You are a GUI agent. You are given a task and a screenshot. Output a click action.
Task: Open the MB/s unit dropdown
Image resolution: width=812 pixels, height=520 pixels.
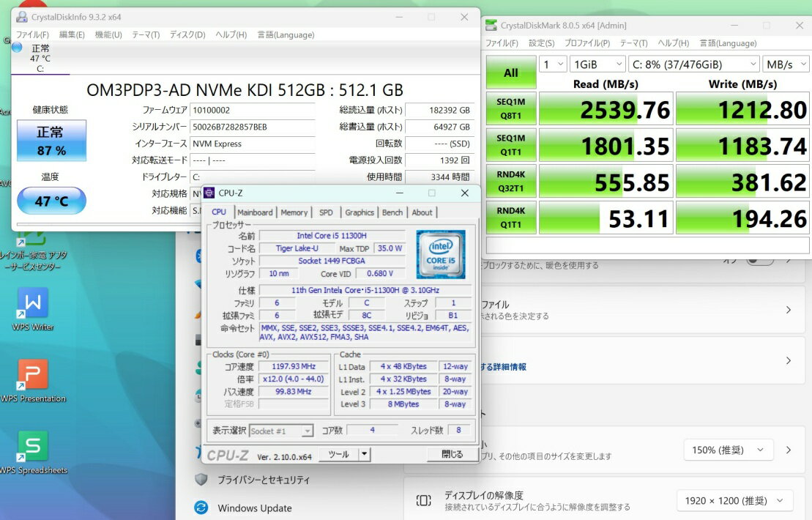point(786,64)
